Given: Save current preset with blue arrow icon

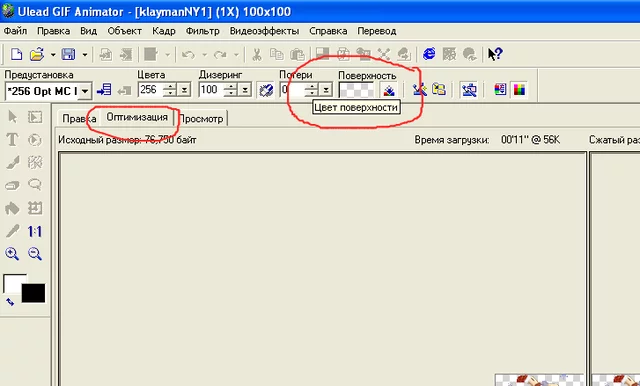Looking at the screenshot, I should [104, 90].
